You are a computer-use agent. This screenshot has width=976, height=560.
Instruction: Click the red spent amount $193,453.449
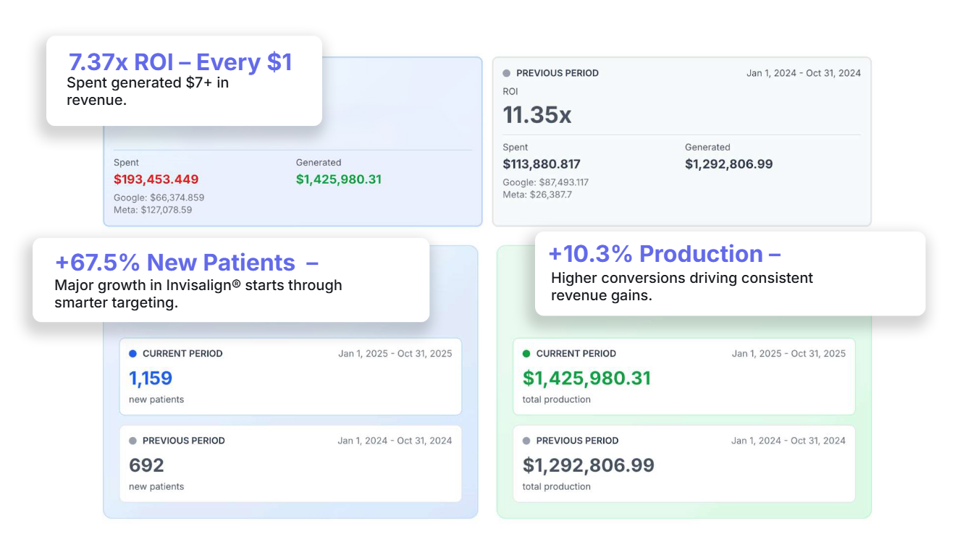pos(156,179)
